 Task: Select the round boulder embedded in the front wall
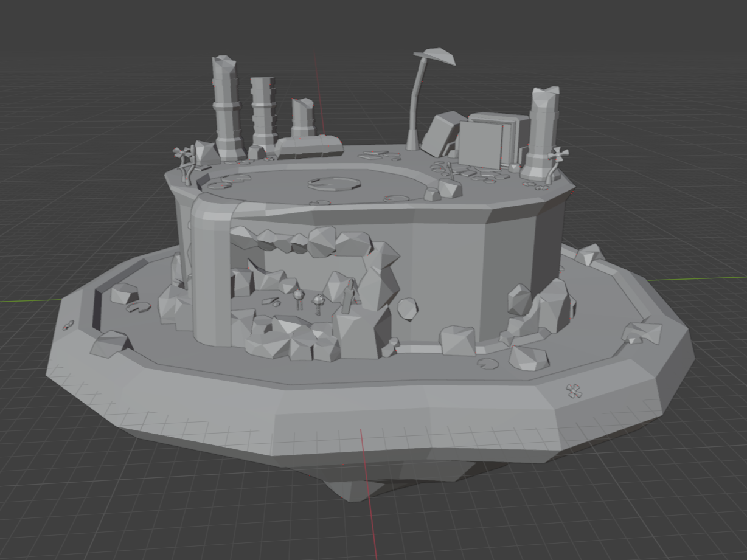point(408,308)
